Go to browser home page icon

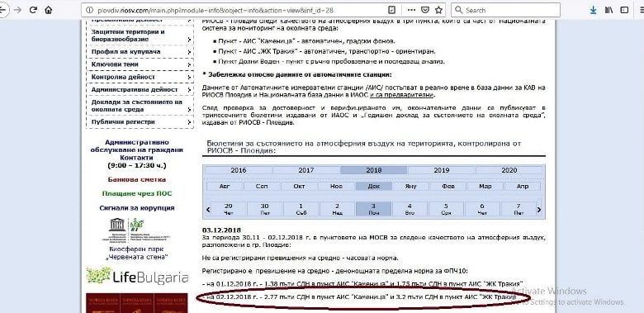(x=49, y=10)
